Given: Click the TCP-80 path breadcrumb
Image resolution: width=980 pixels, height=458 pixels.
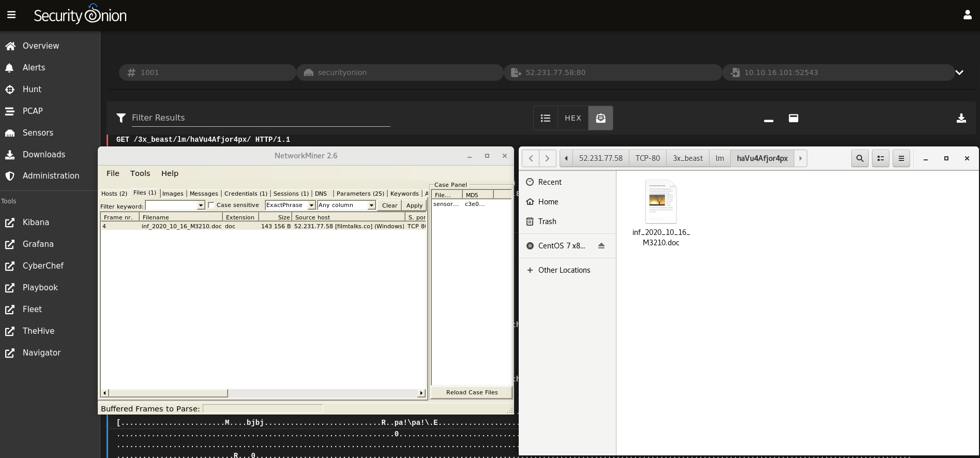Looking at the screenshot, I should click(647, 158).
